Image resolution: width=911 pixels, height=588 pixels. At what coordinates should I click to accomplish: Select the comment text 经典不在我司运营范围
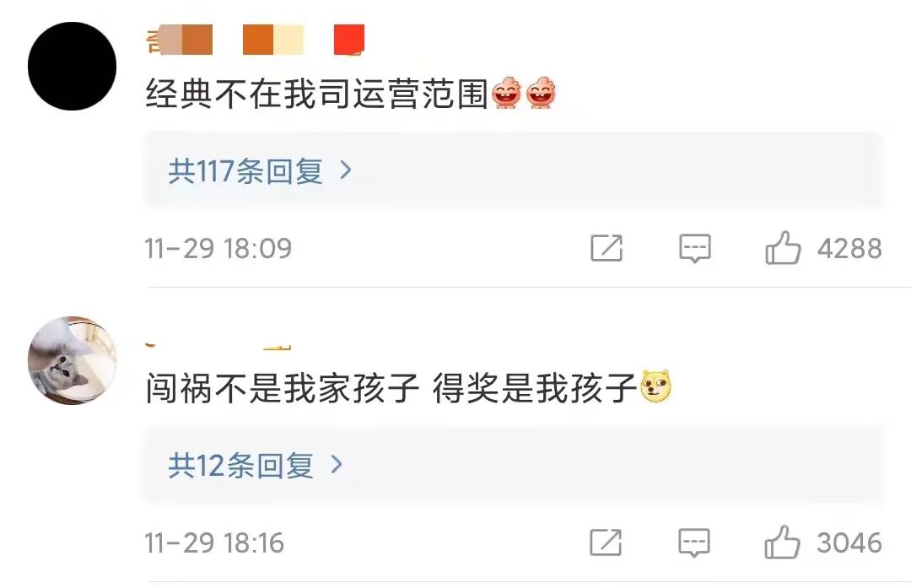[x=317, y=94]
